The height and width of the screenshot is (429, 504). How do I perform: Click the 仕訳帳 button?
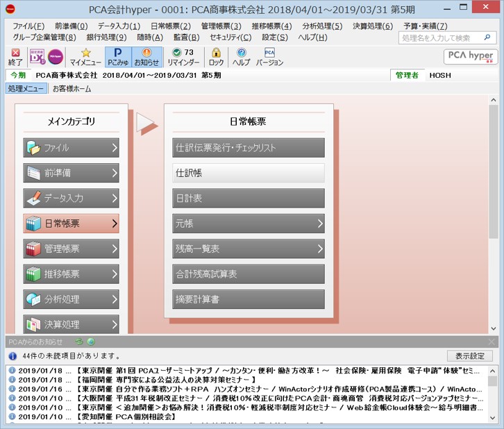click(x=249, y=173)
